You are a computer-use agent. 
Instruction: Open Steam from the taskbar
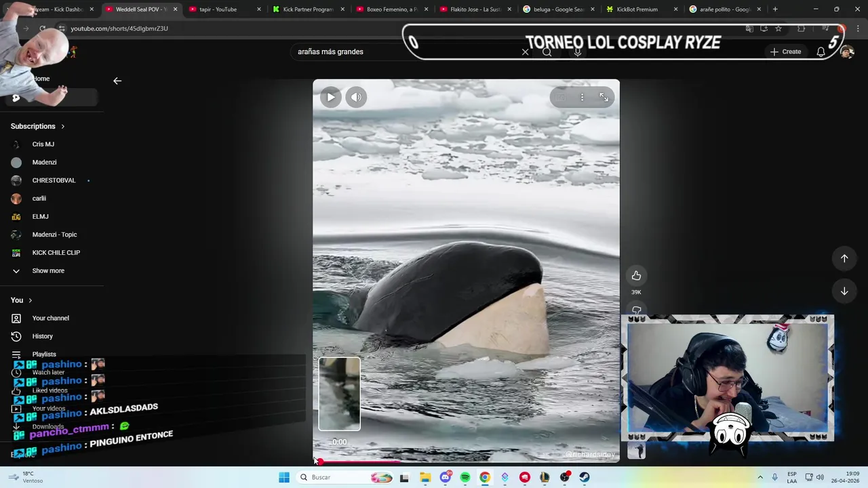(585, 477)
